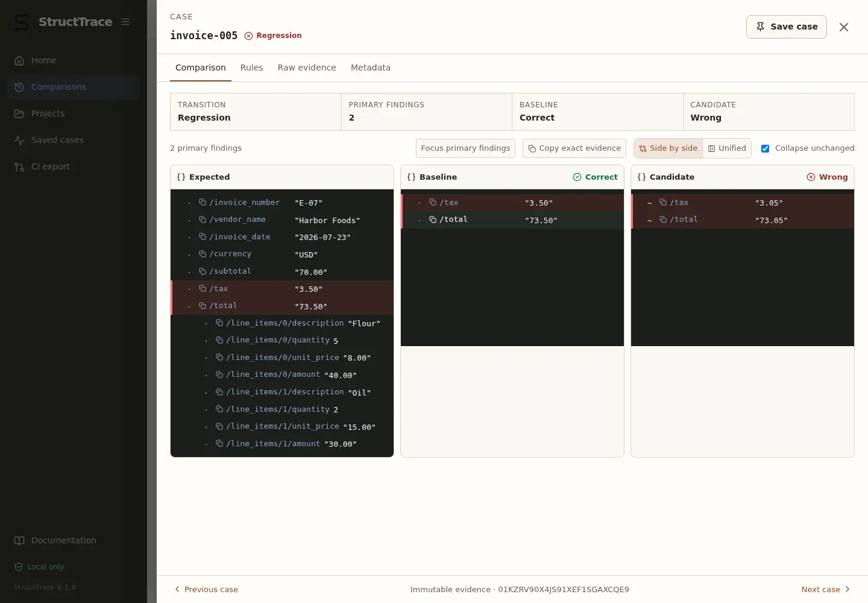868x603 pixels.
Task: Close the case panel
Action: pos(844,27)
